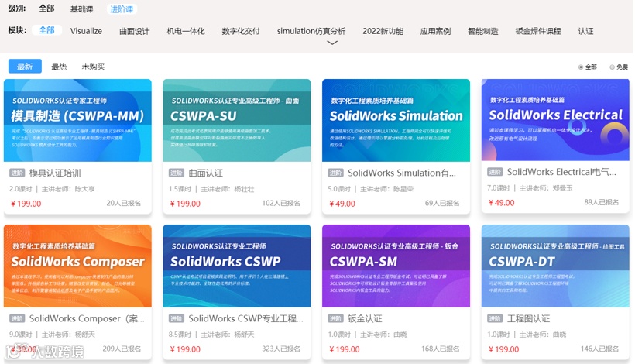Image resolution: width=635 pixels, height=364 pixels.
Task: Open the SolidWorks Electrical course thumbnail
Action: pyautogui.click(x=555, y=120)
